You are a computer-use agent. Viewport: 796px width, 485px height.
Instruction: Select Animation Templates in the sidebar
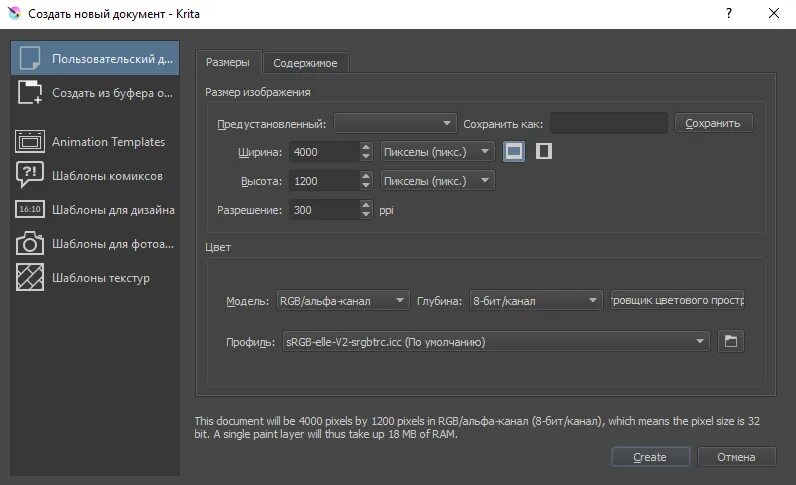coord(95,142)
